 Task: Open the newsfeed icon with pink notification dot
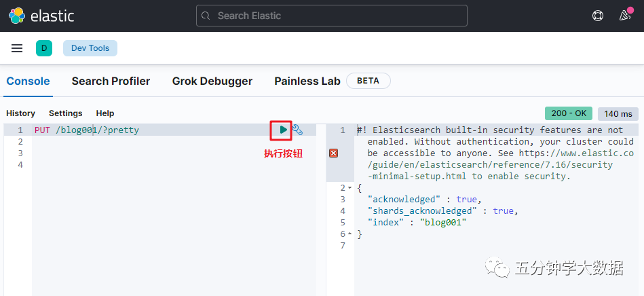[x=625, y=15]
